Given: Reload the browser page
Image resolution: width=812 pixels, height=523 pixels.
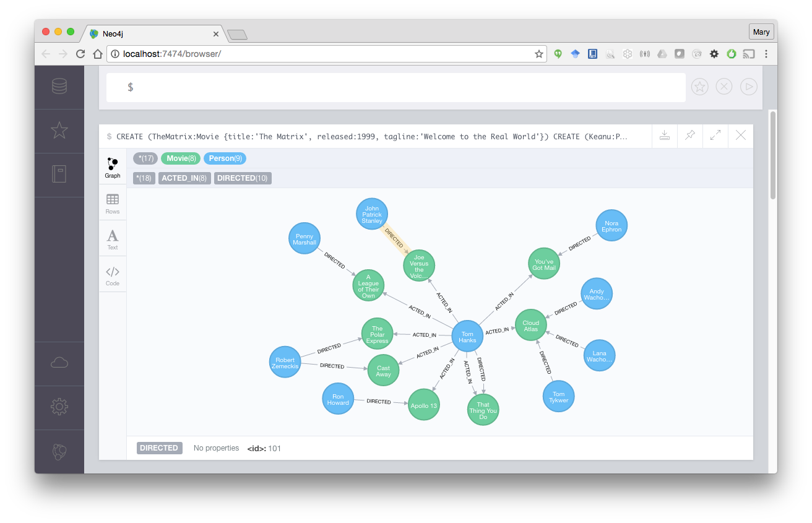Looking at the screenshot, I should [x=80, y=54].
